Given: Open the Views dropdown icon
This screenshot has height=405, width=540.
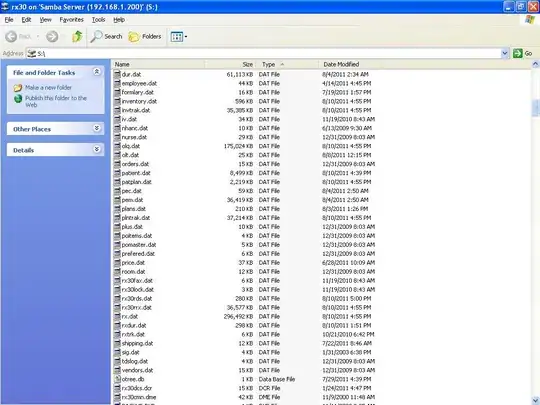Looking at the screenshot, I should tap(179, 37).
